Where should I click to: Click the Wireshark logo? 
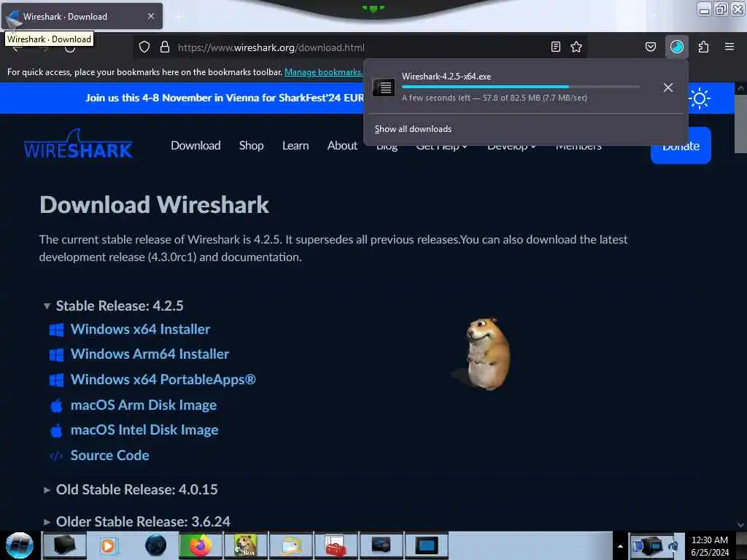pos(78,144)
